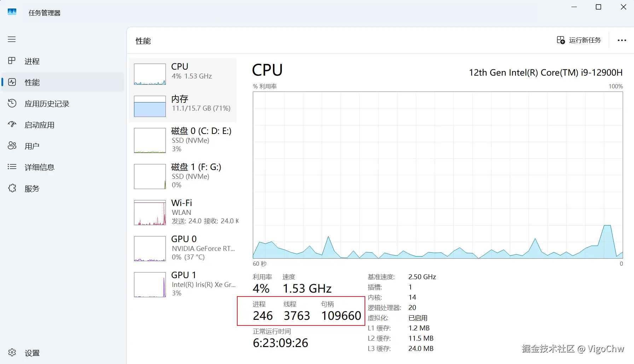
Task: Expand the three-dots more options menu
Action: [622, 40]
